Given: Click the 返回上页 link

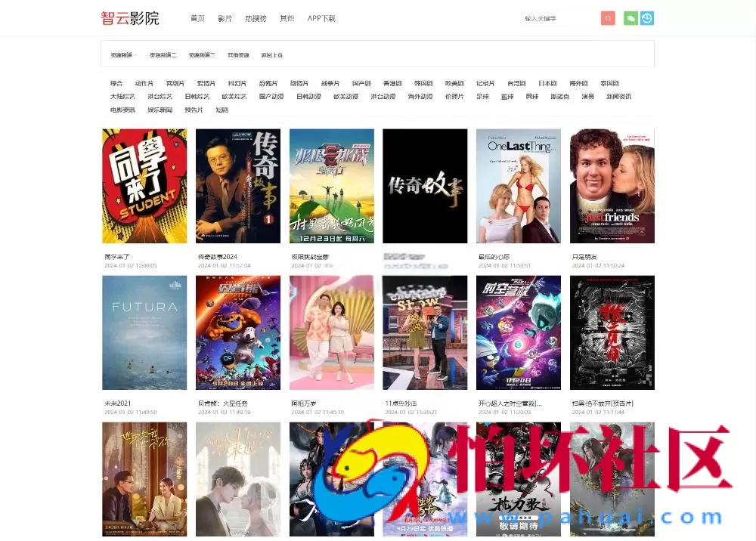Looking at the screenshot, I should (x=270, y=54).
